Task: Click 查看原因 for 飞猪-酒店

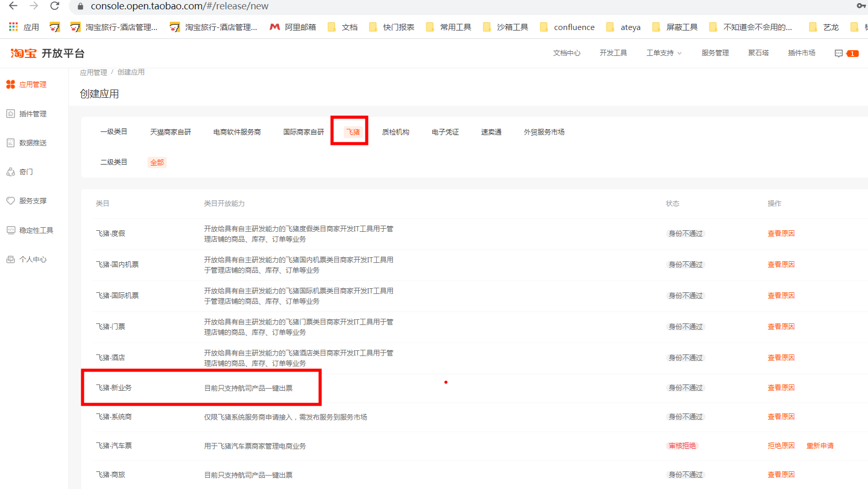Action: click(x=781, y=358)
